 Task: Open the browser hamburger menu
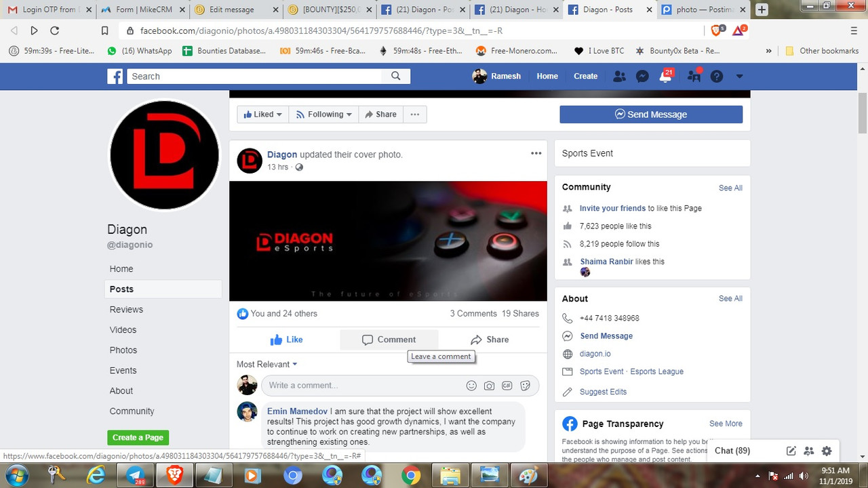pos(853,30)
